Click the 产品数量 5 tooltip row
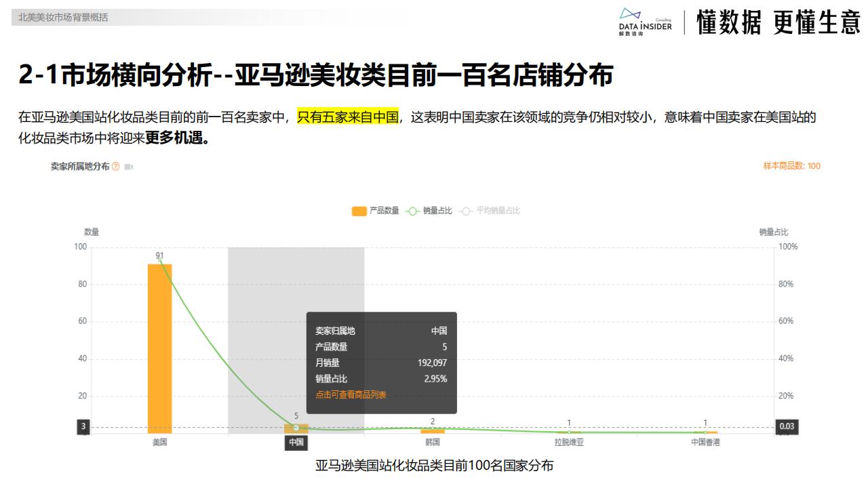The image size is (868, 488). tap(381, 347)
